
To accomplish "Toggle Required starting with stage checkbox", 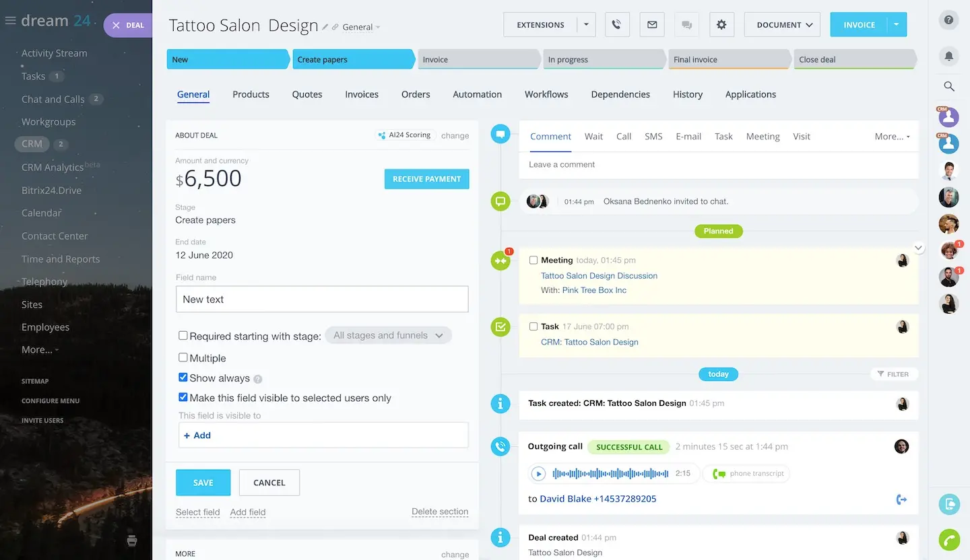I will tap(183, 335).
